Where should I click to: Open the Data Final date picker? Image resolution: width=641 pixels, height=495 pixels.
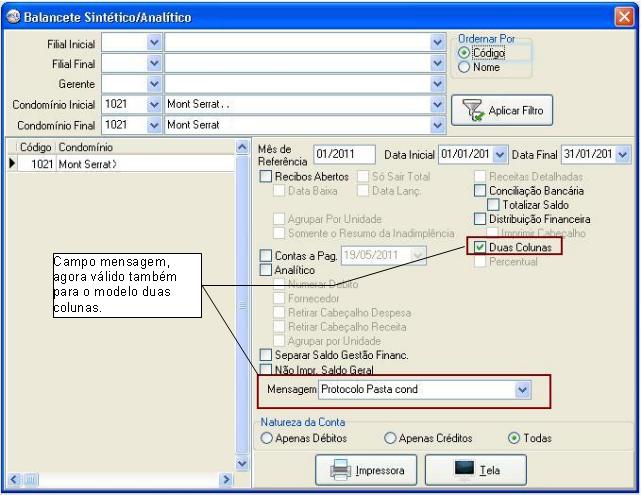click(624, 155)
